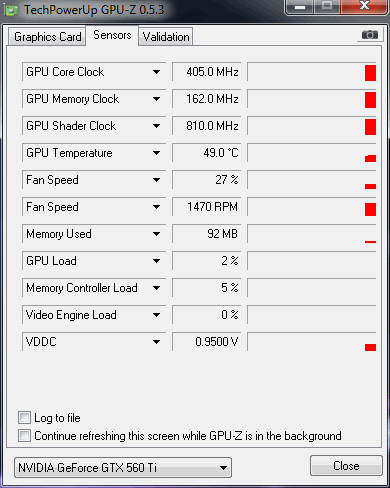390x488 pixels.
Task: Open the GPU Load sensor dropdown
Action: [156, 261]
